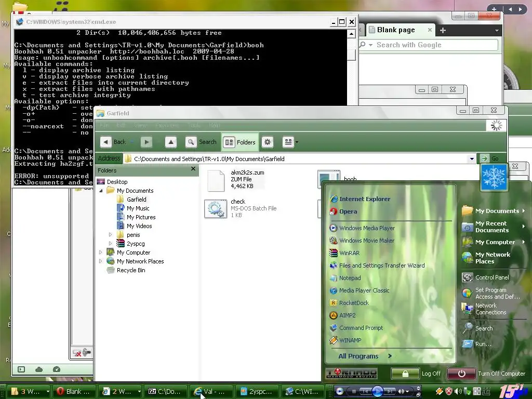Click the Turn Off Computer button
This screenshot has width=532, height=399.
pos(486,374)
